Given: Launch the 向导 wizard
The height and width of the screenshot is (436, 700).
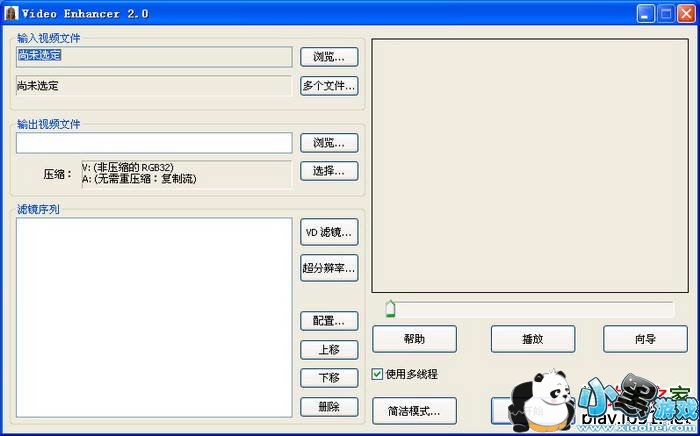Looking at the screenshot, I should point(645,339).
